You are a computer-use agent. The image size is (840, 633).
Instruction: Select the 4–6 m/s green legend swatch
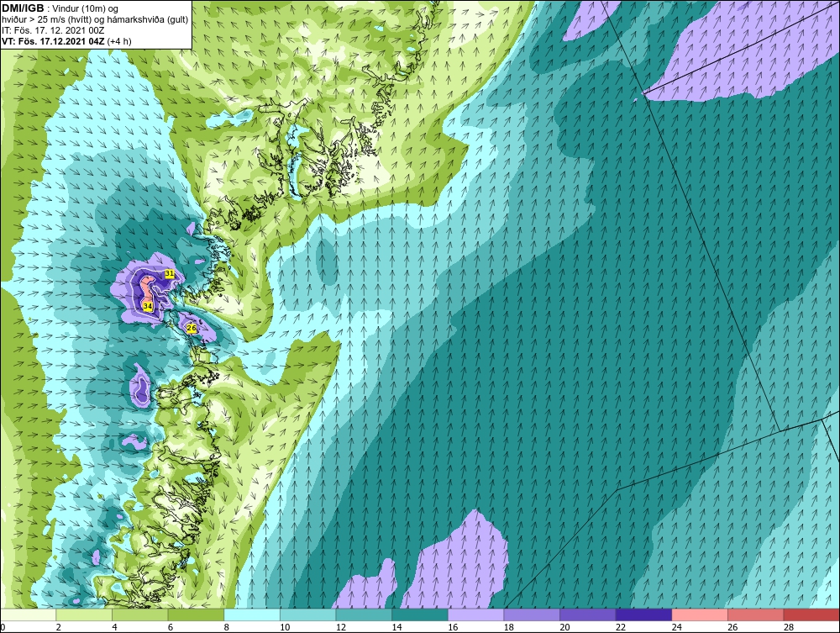pyautogui.click(x=139, y=615)
